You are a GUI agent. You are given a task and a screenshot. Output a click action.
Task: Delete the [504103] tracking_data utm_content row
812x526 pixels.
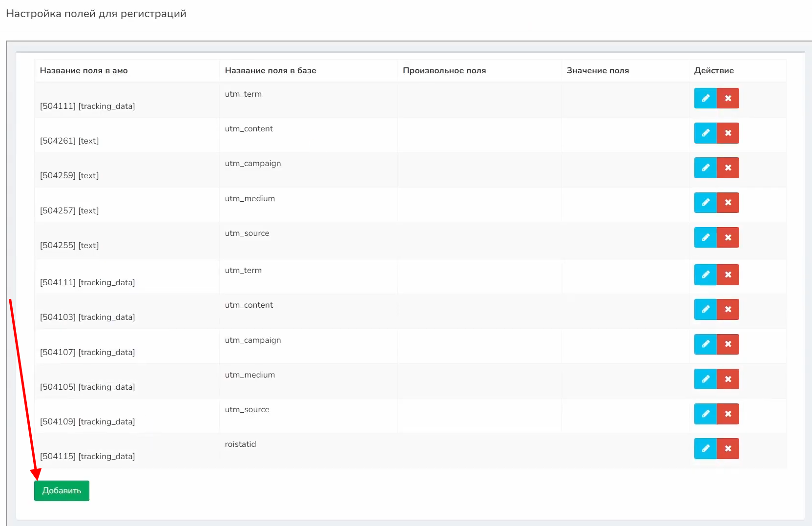point(728,309)
